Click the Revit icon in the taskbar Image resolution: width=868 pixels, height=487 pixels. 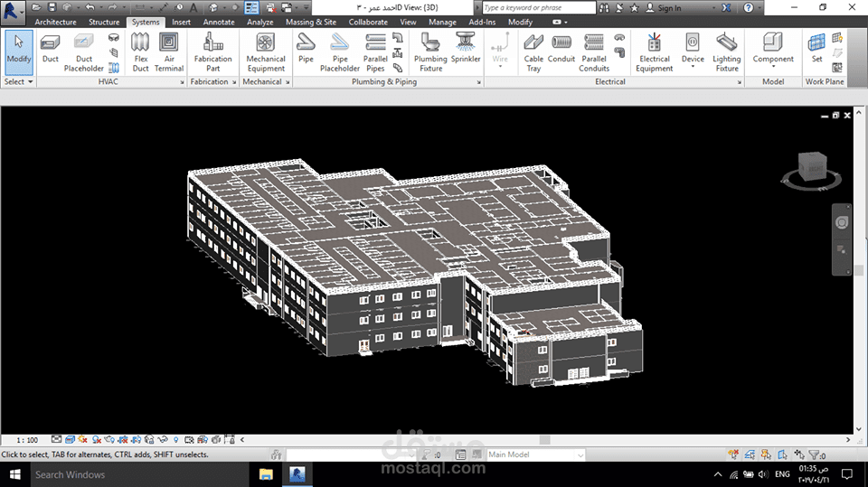pos(297,474)
